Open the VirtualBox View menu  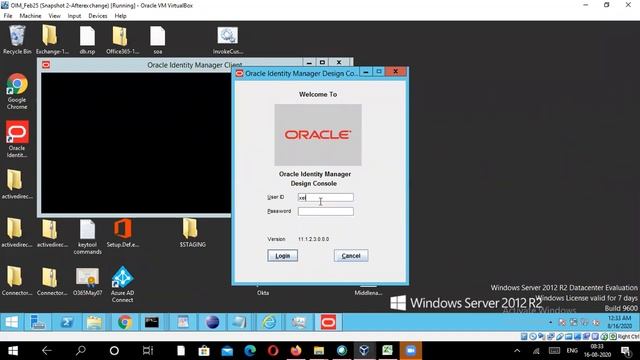coord(54,16)
